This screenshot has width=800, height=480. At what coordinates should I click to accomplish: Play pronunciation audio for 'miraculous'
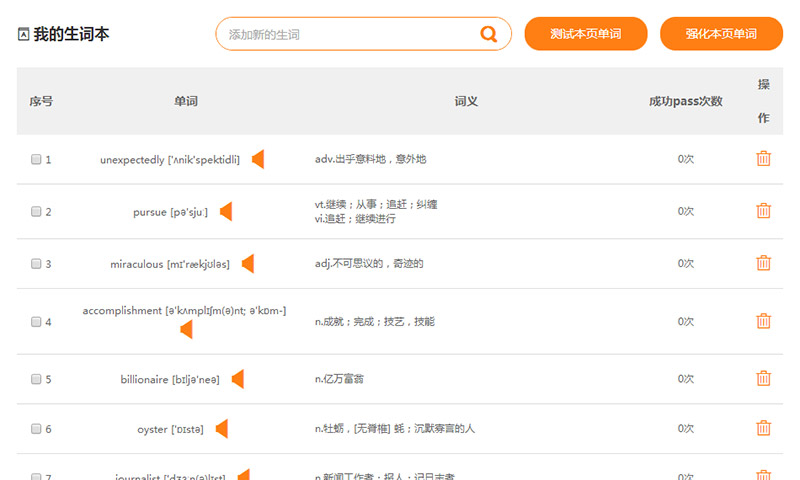(x=248, y=264)
